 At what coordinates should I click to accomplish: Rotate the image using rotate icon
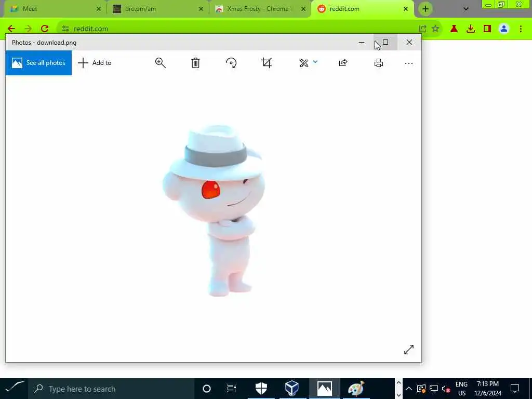tap(231, 63)
